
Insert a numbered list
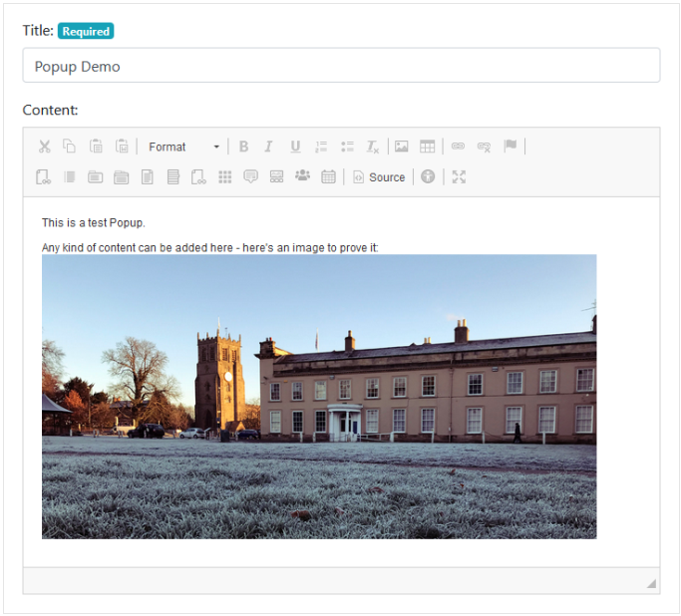tap(321, 147)
